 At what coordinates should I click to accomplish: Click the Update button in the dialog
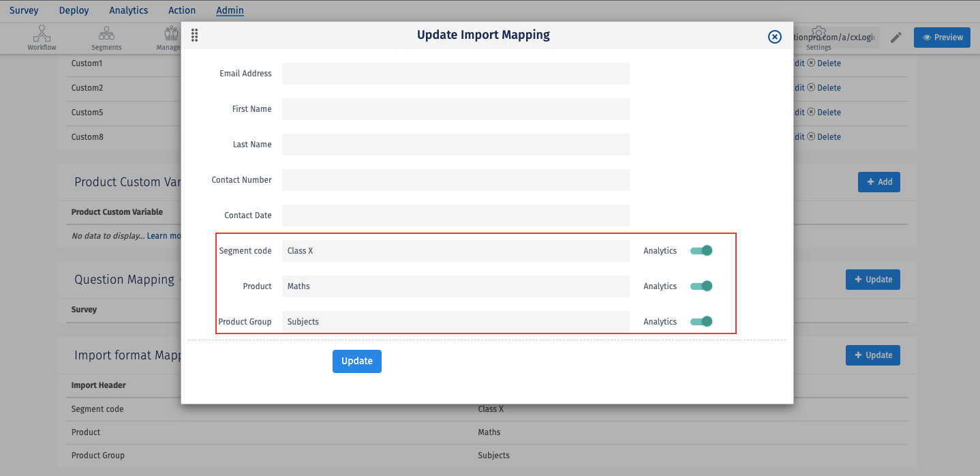tap(357, 361)
